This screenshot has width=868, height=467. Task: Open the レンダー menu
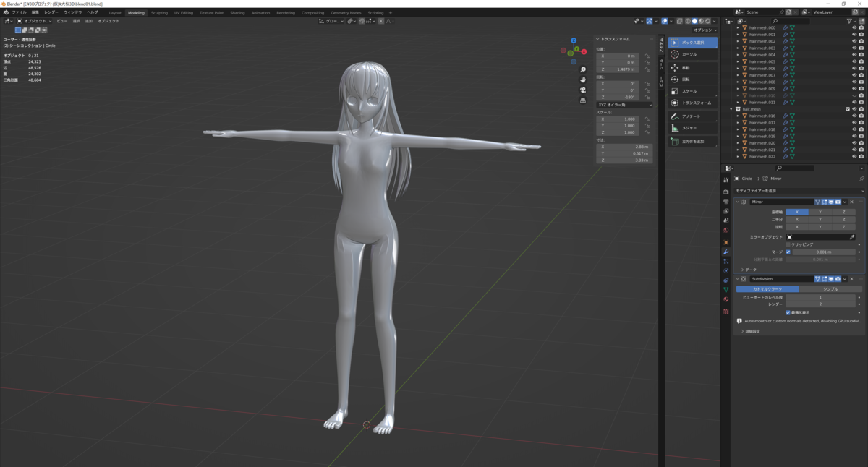point(51,12)
